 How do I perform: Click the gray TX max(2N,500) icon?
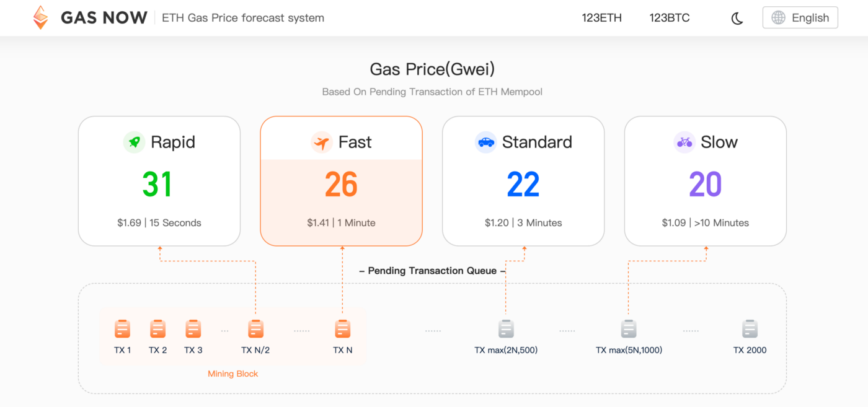click(x=506, y=329)
